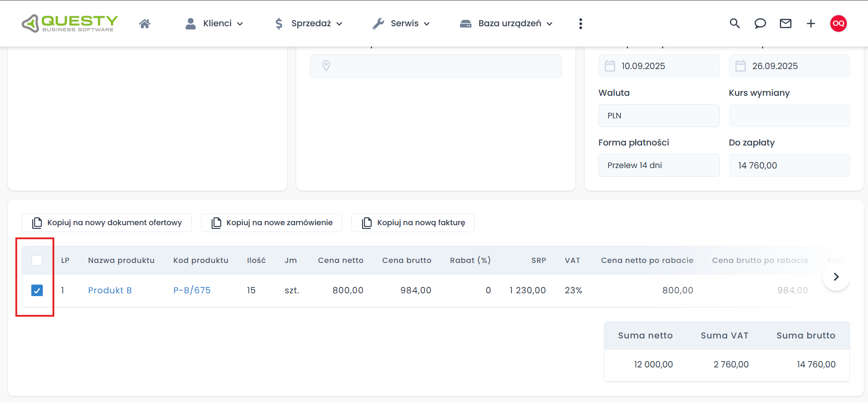Open the search magnifier icon
The height and width of the screenshot is (402, 868).
pos(735,23)
